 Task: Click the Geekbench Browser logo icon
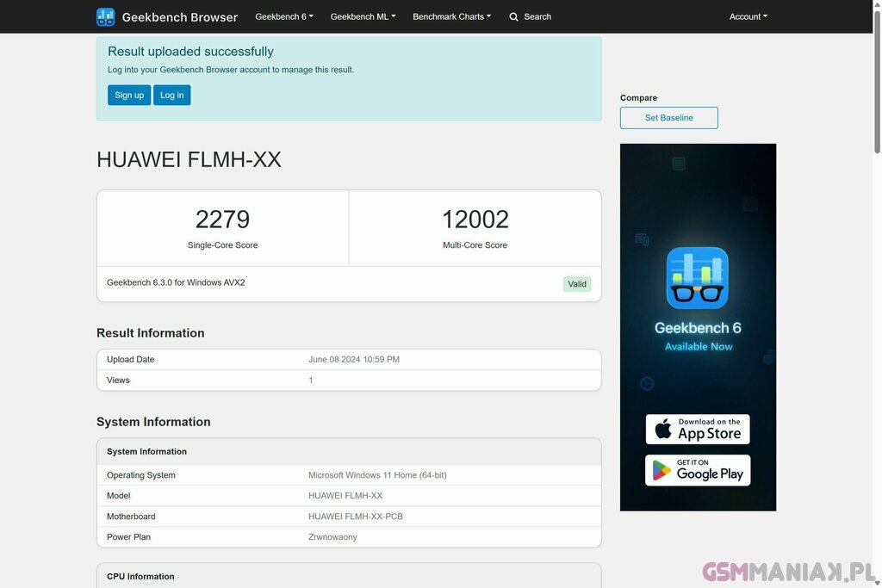coord(106,17)
